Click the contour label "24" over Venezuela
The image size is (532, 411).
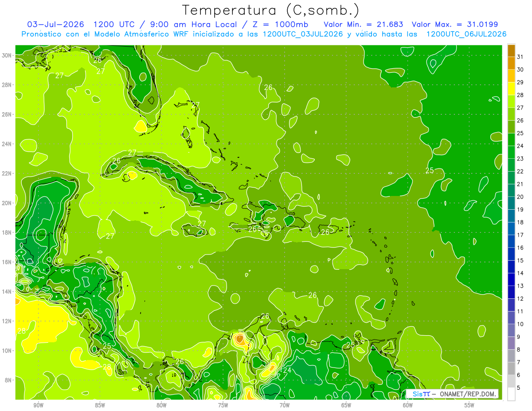pyautogui.click(x=287, y=370)
